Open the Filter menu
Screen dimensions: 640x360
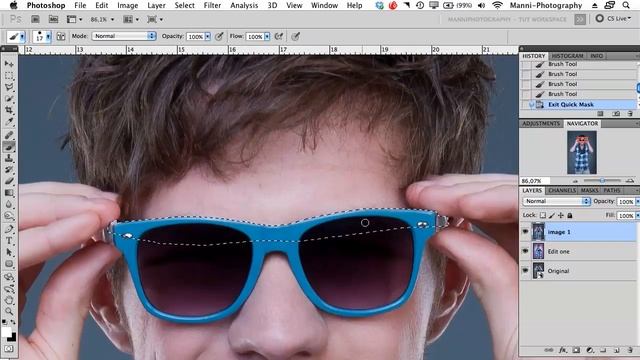[212, 5]
